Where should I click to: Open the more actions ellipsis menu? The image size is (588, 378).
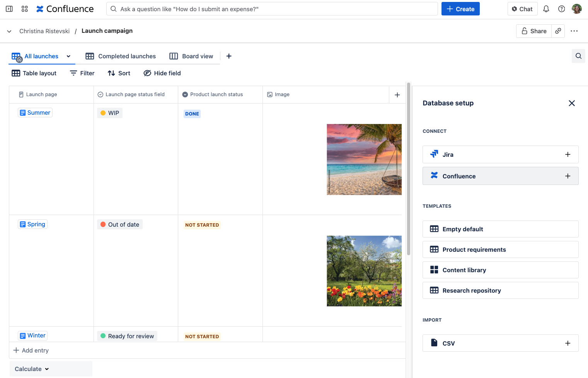click(574, 31)
